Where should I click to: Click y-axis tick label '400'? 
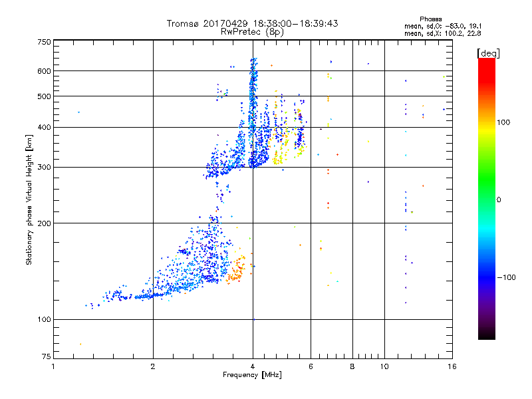[44, 127]
